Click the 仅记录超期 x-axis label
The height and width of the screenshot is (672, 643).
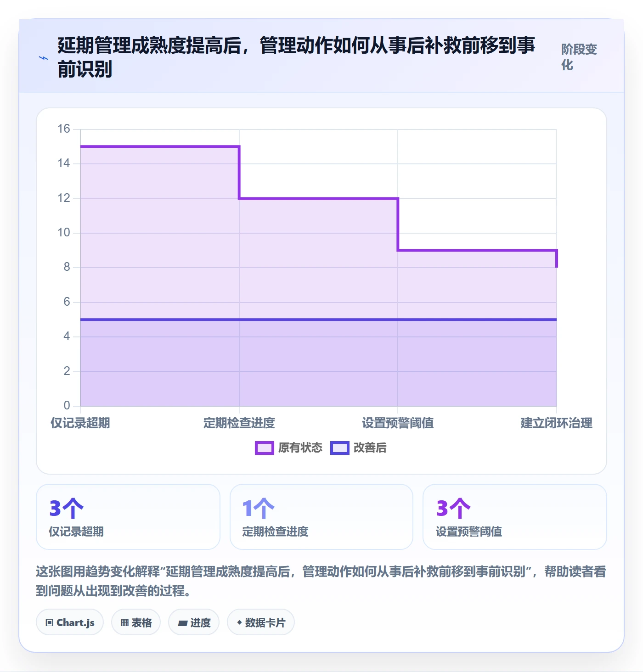point(80,423)
